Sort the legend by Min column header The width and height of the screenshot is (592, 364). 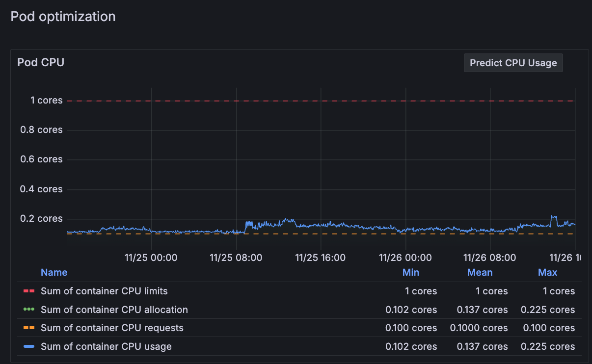[410, 272]
